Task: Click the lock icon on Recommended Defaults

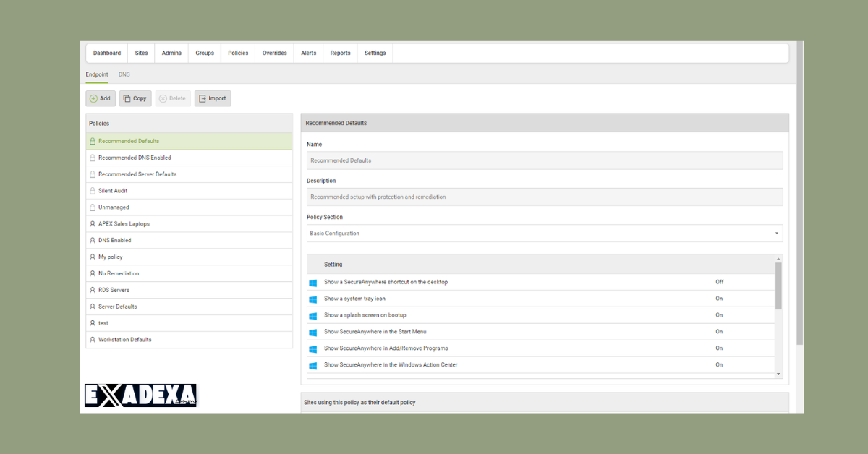Action: [92, 140]
